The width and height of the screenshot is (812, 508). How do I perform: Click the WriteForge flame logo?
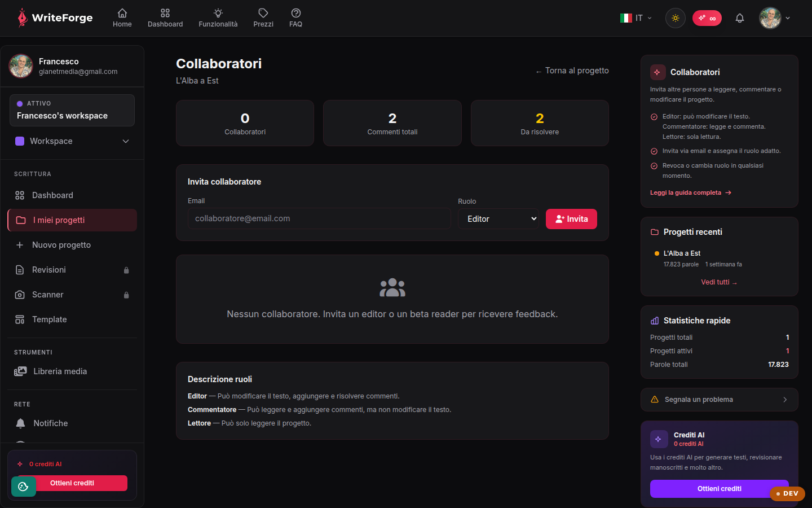(22, 18)
